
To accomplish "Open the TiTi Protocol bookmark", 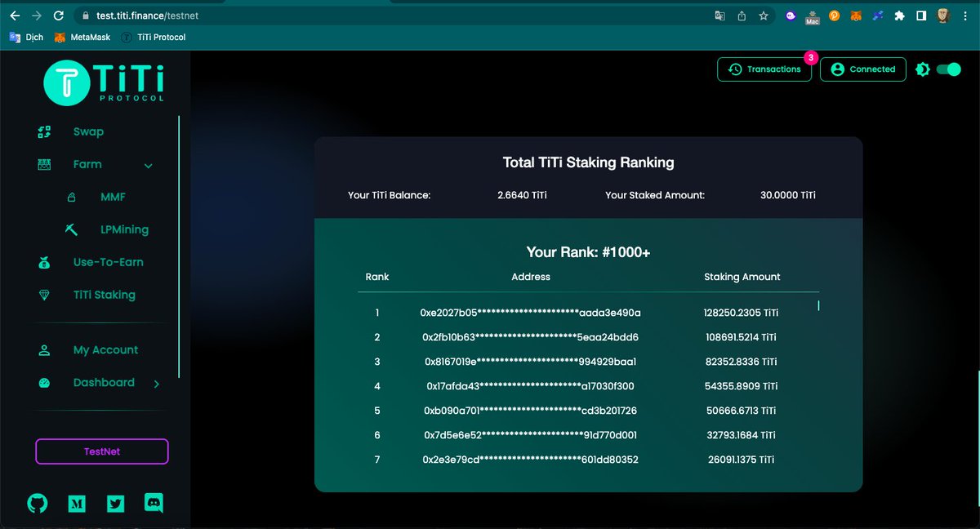I will click(154, 37).
